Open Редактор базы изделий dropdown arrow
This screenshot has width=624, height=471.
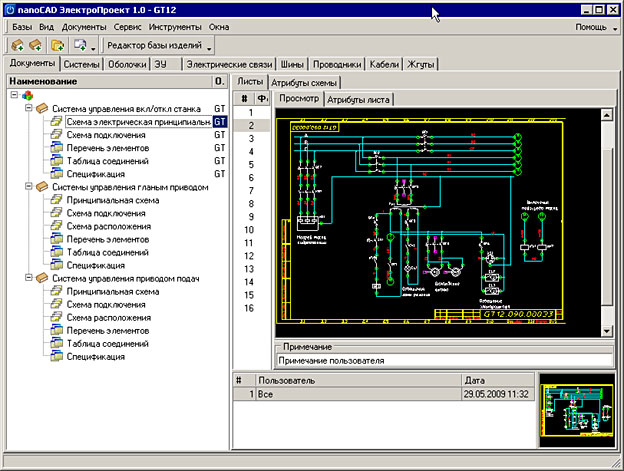click(209, 49)
